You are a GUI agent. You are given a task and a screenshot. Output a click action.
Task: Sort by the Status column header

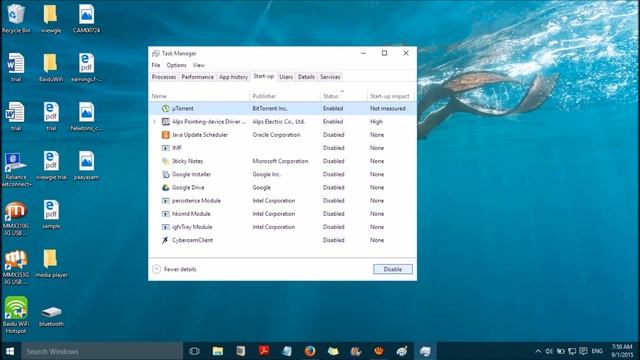pyautogui.click(x=344, y=96)
